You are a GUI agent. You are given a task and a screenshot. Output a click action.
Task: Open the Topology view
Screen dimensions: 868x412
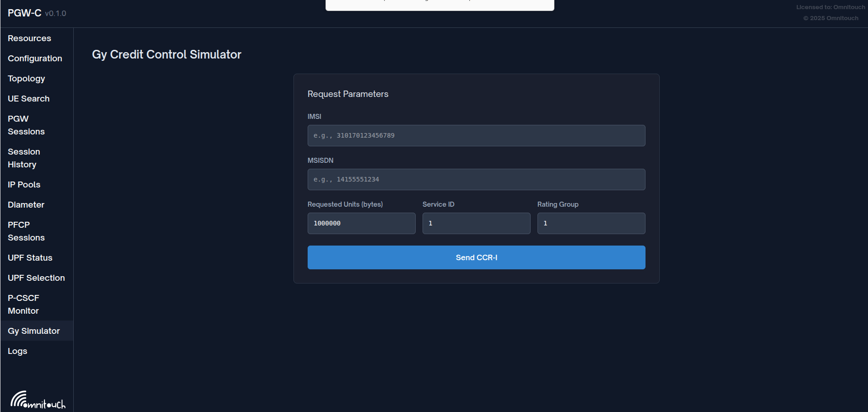pos(26,79)
